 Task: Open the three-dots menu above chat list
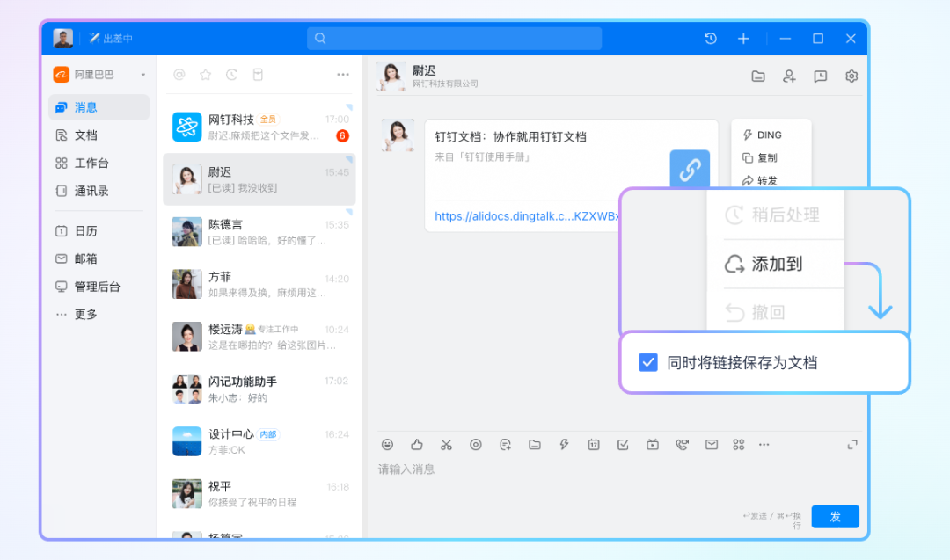(343, 75)
